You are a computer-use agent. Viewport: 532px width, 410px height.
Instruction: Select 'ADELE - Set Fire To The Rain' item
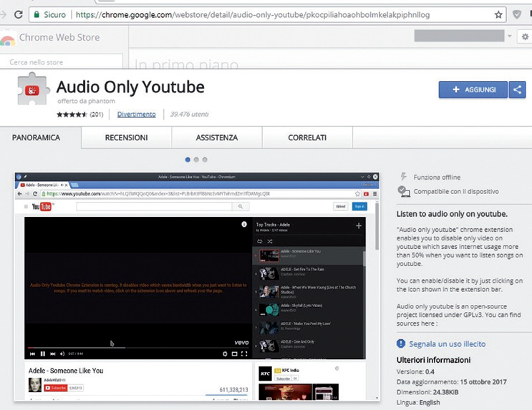[308, 273]
